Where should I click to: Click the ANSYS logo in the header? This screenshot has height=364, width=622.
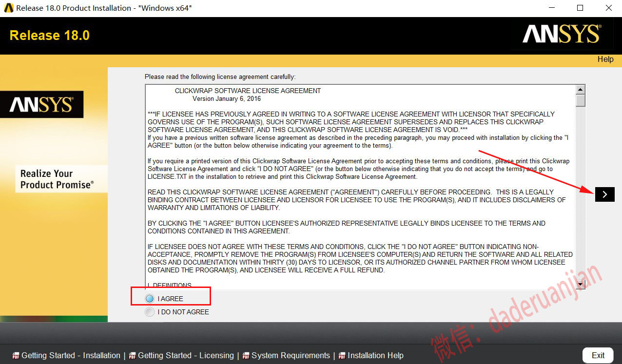(x=562, y=34)
